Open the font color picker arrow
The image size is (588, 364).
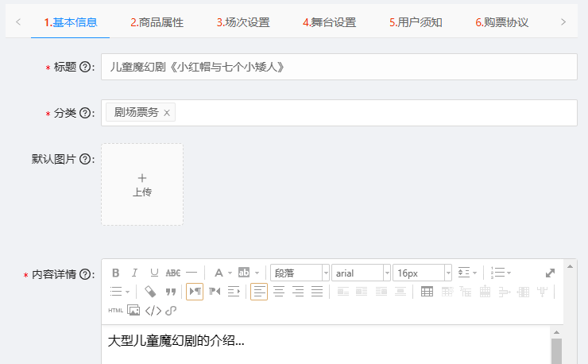coord(230,273)
